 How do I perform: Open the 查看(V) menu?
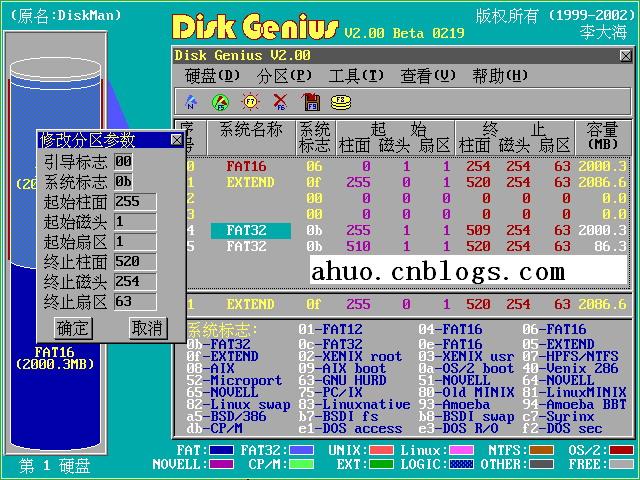point(428,76)
